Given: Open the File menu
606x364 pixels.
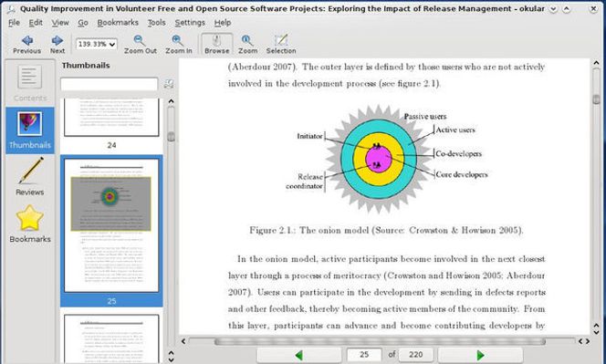Looking at the screenshot, I should [x=14, y=23].
